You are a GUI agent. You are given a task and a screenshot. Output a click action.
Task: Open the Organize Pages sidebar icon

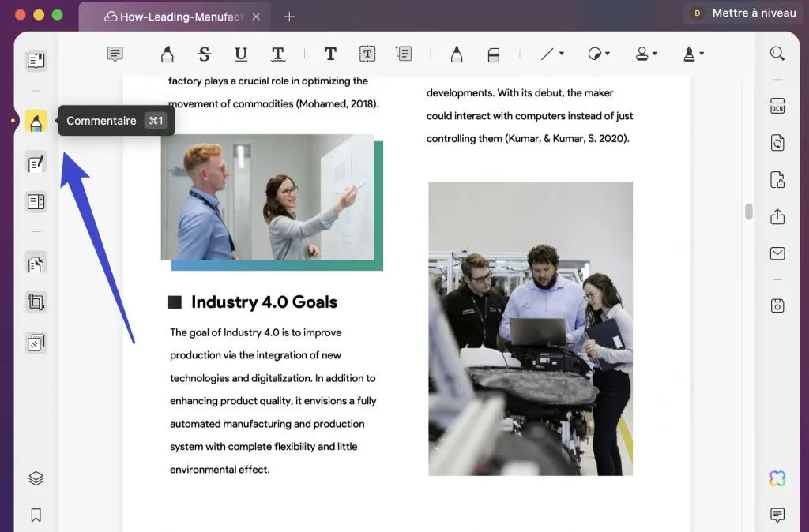tap(36, 264)
